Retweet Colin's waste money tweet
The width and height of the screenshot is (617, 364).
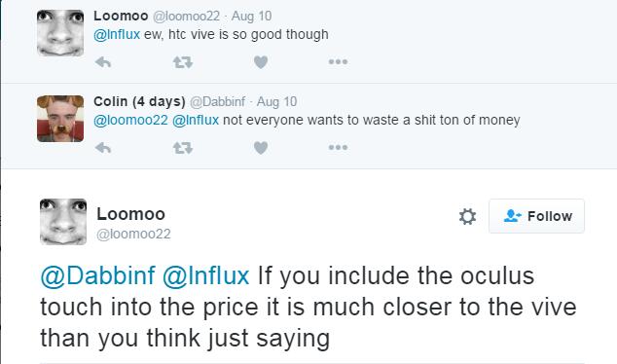pos(183,148)
